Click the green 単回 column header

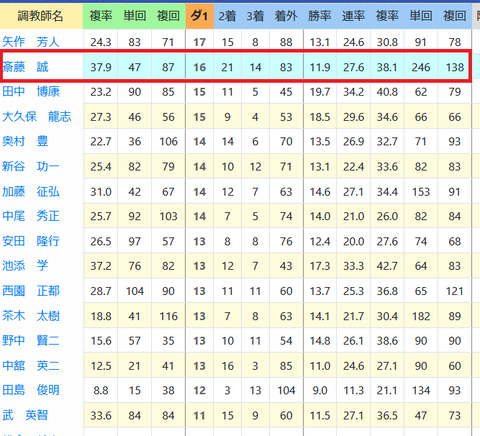135,16
